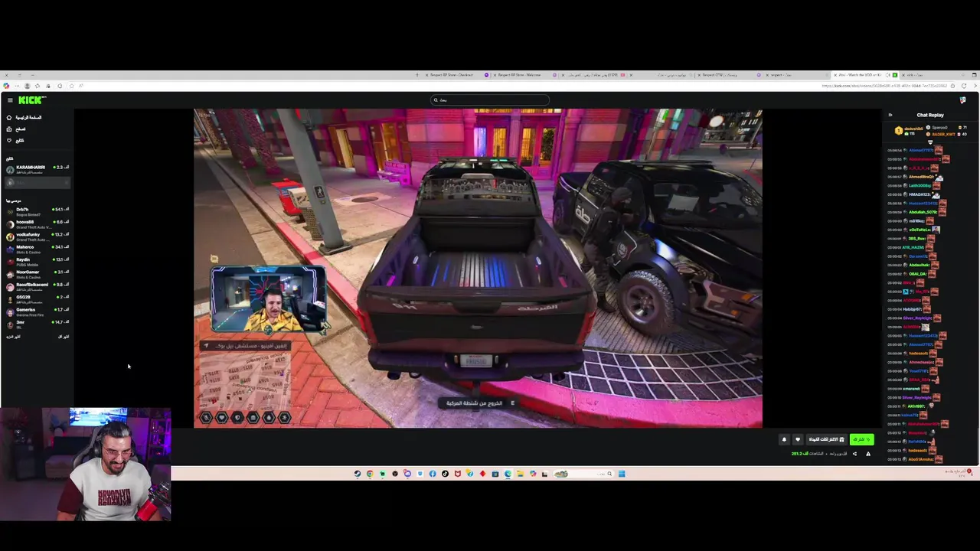
Task: Open TikTok icon in taskbar
Action: 445,474
